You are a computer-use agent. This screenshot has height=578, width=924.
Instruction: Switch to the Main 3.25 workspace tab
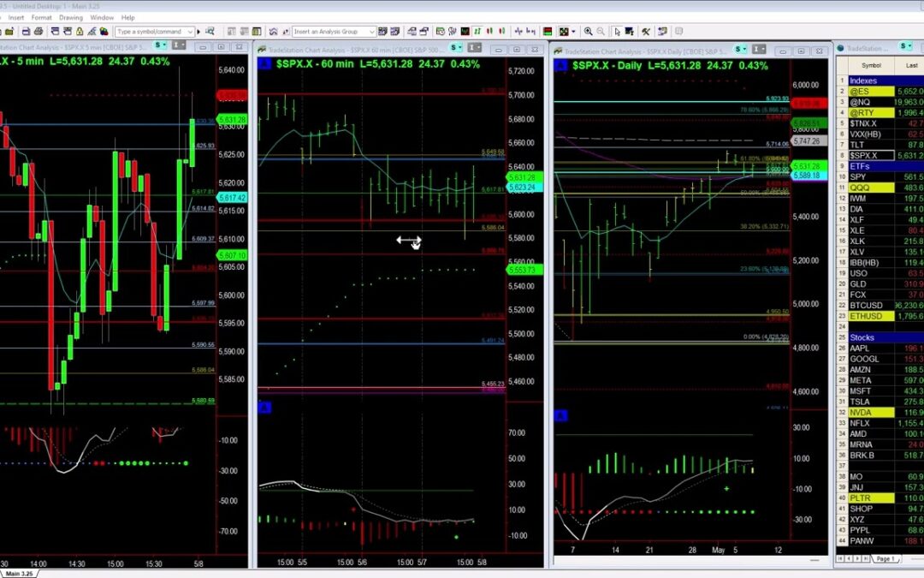19,573
